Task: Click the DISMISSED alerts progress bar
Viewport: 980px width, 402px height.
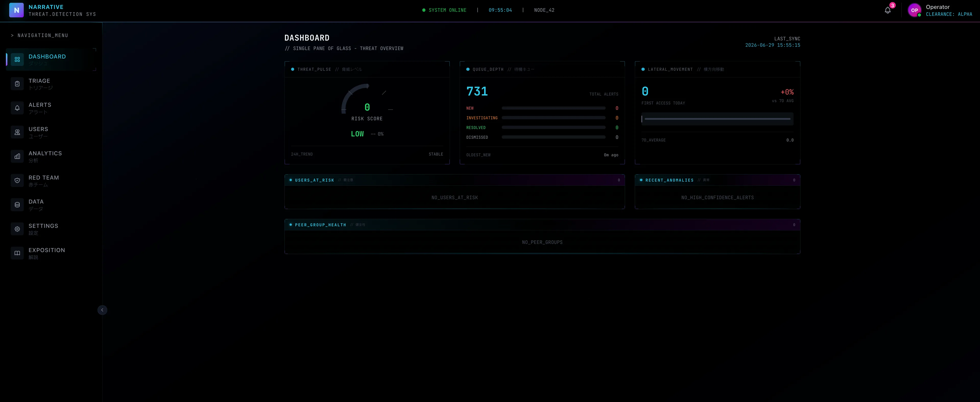Action: 554,137
